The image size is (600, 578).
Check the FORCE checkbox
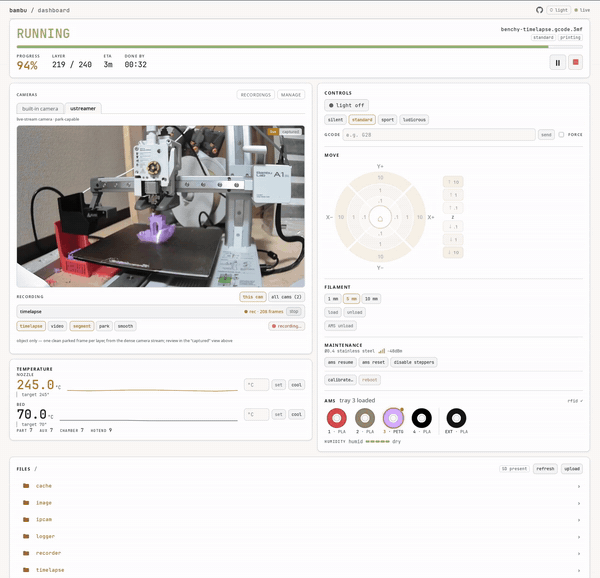[561, 135]
